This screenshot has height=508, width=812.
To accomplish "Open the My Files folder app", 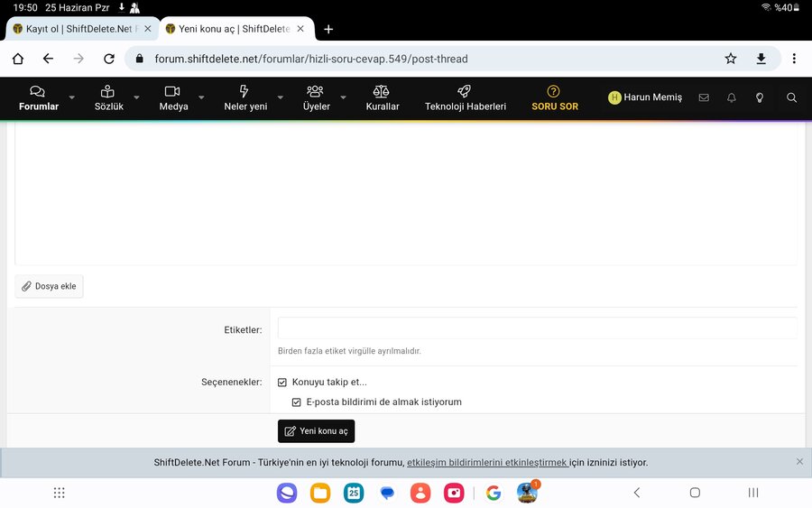I will click(x=320, y=493).
